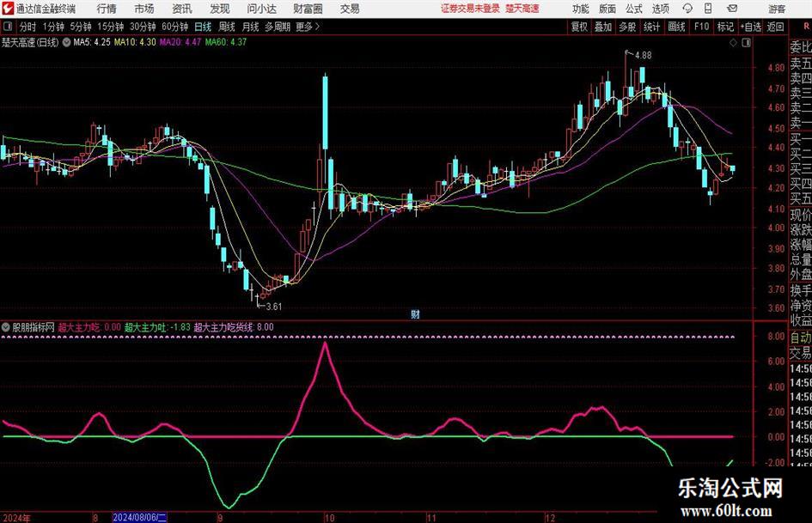Open the 市场 menu
Viewport: 812px width, 523px height.
point(144,9)
